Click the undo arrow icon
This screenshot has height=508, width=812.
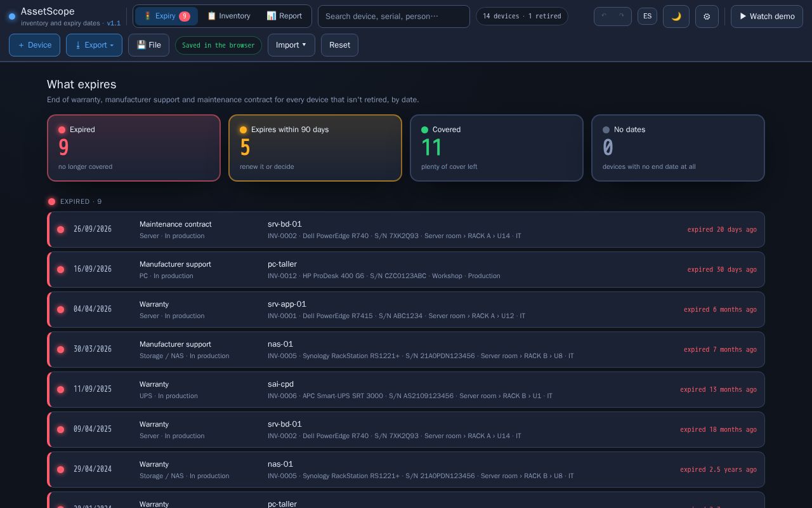point(604,16)
